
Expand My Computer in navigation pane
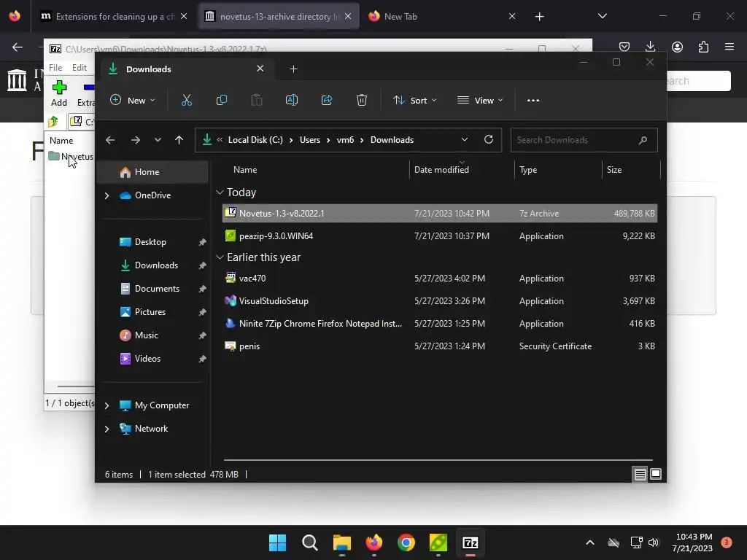click(107, 405)
